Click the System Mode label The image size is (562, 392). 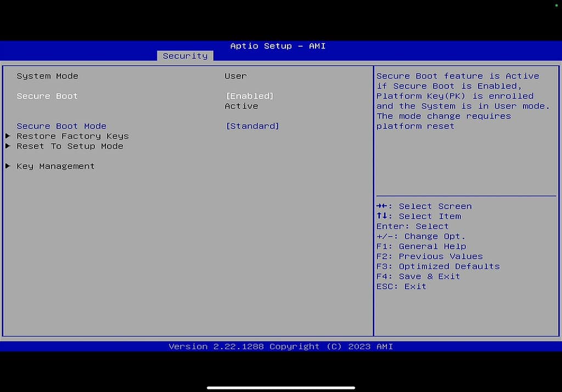pos(47,76)
